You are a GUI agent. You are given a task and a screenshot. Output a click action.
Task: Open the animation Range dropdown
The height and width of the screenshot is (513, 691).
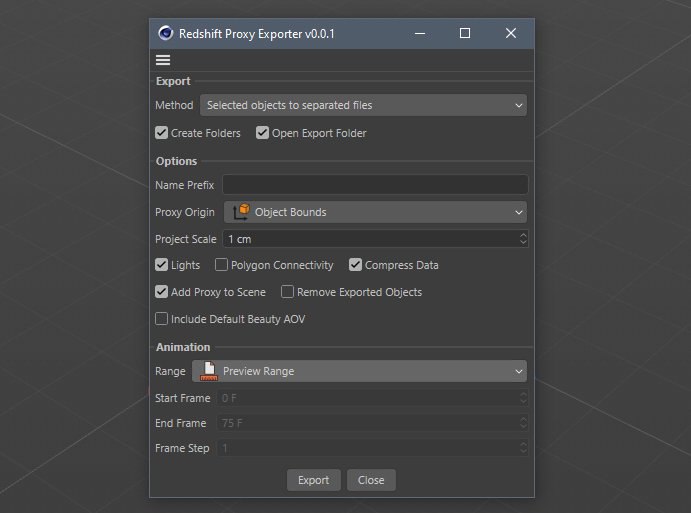(359, 371)
